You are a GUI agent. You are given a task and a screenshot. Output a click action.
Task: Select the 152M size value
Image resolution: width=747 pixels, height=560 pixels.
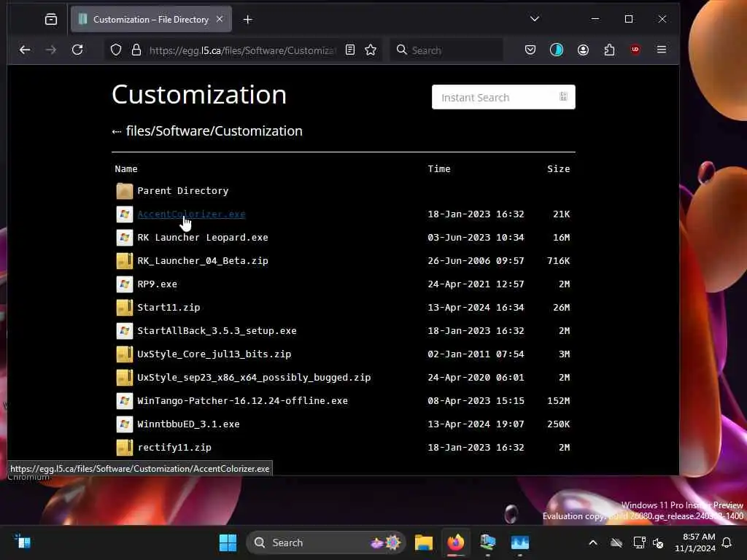click(558, 401)
